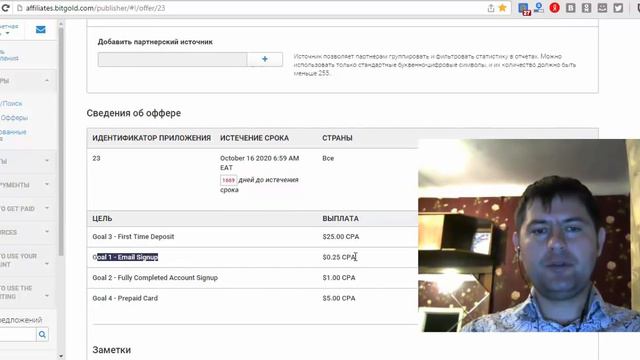
Task: Open the Офферы sidebar link
Action: (x=14, y=118)
